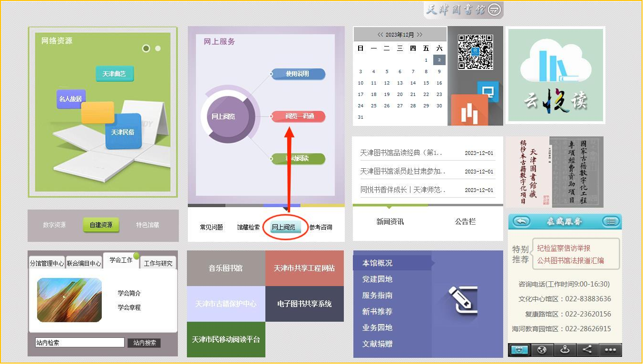The width and height of the screenshot is (643, 364).
Task: Switch to the 公告栏 tab
Action: (x=465, y=221)
